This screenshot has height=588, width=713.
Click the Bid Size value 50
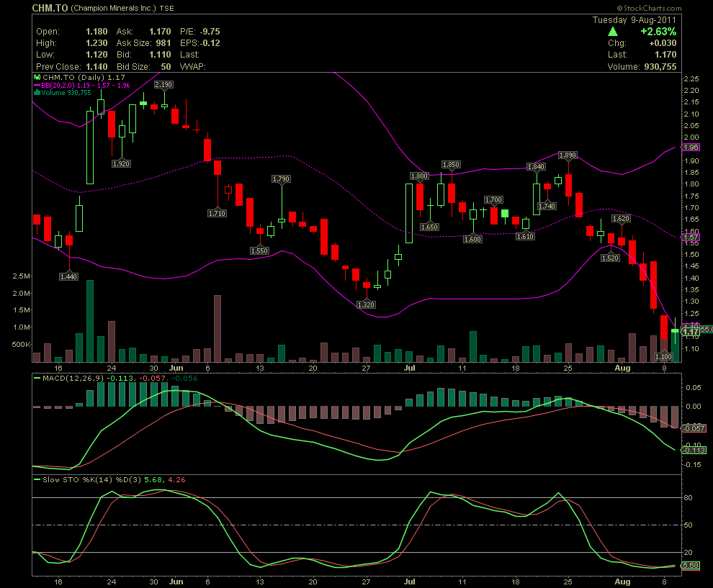pyautogui.click(x=166, y=66)
